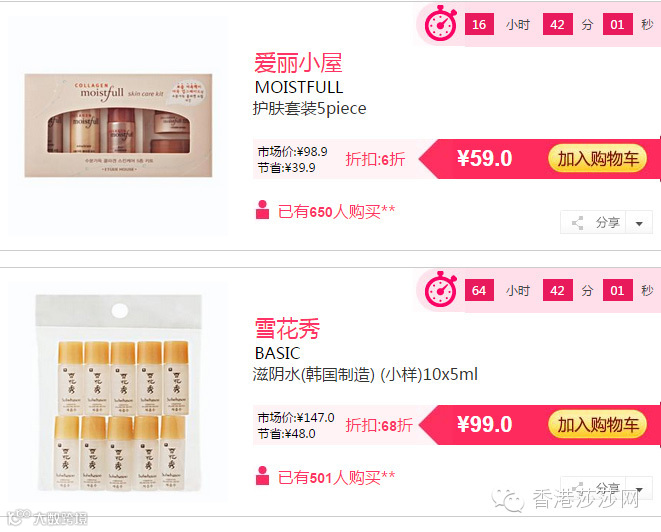Open the 爱丽小屋 brand link

[x=298, y=63]
